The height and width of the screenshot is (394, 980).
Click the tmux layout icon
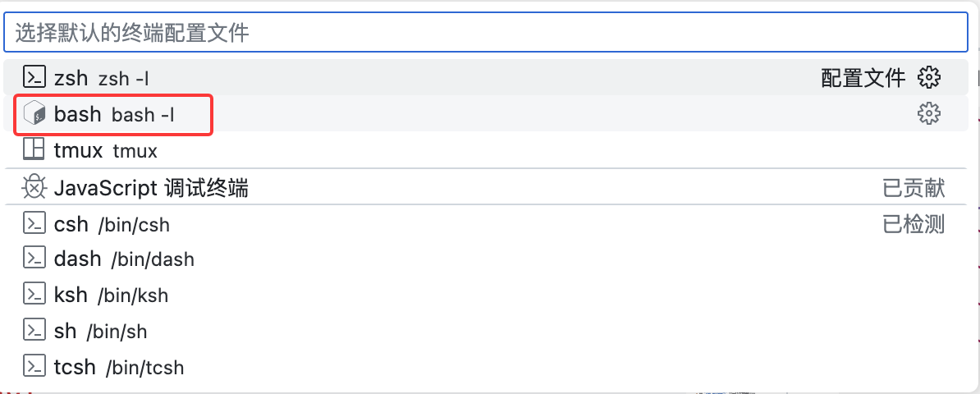(x=34, y=150)
